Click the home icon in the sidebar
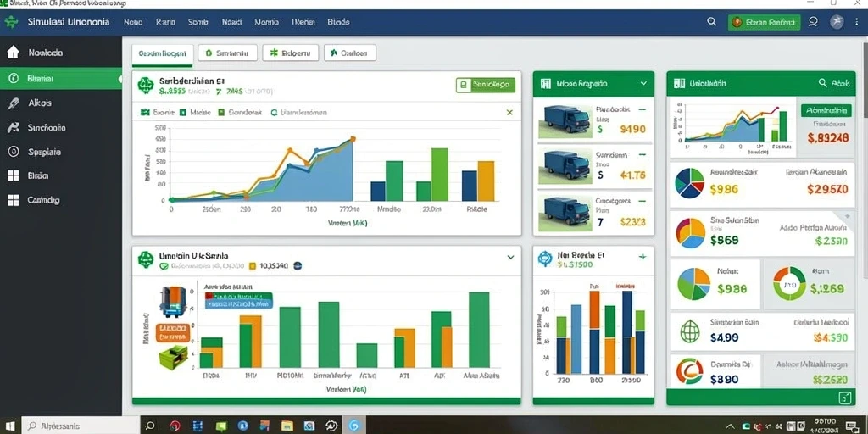The width and height of the screenshot is (868, 434). (x=14, y=53)
